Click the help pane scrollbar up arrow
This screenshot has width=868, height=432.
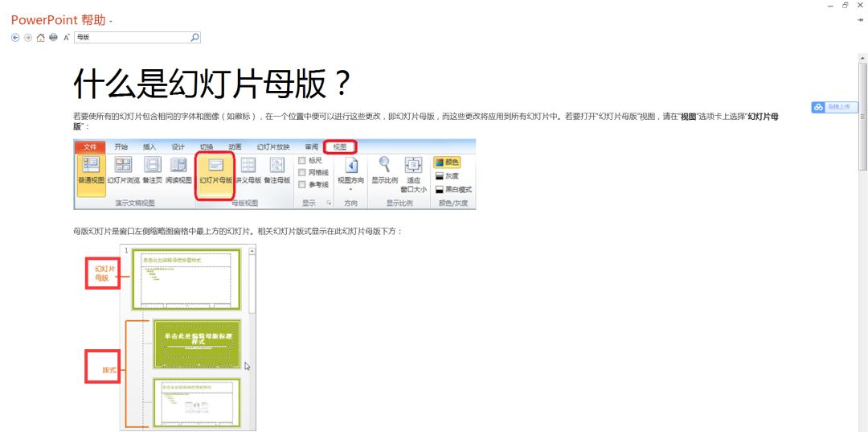tap(862, 58)
